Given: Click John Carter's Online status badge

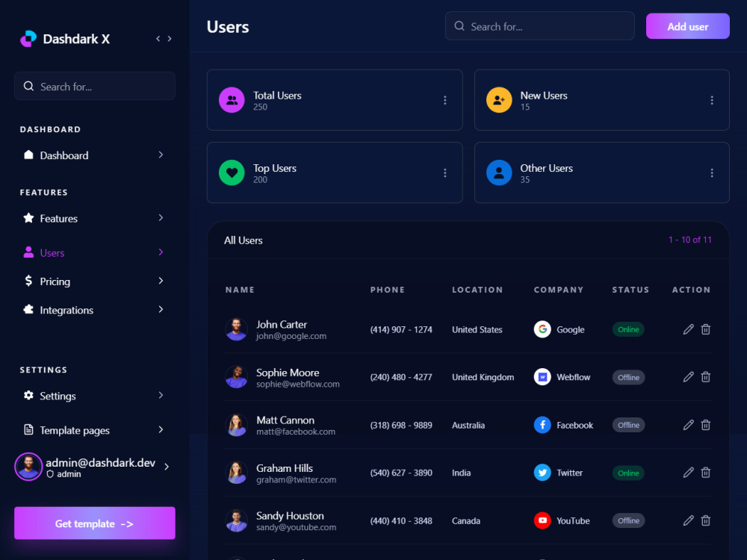Looking at the screenshot, I should click(628, 329).
